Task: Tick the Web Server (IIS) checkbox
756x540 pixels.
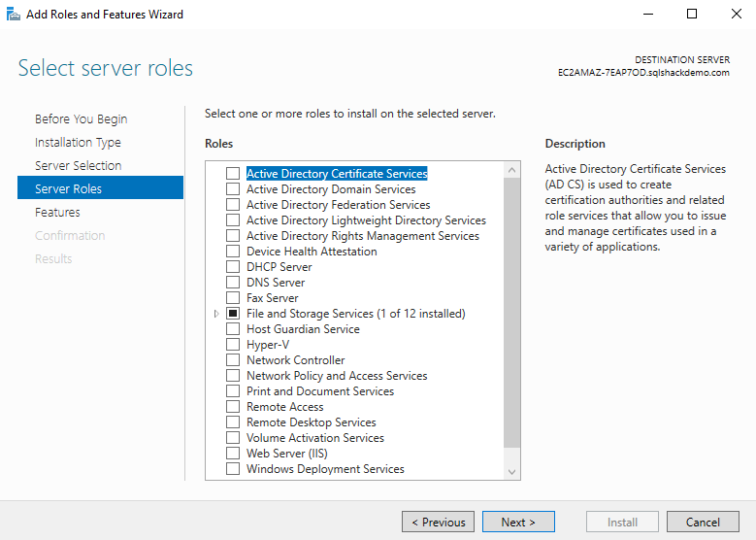Action: [x=233, y=454]
